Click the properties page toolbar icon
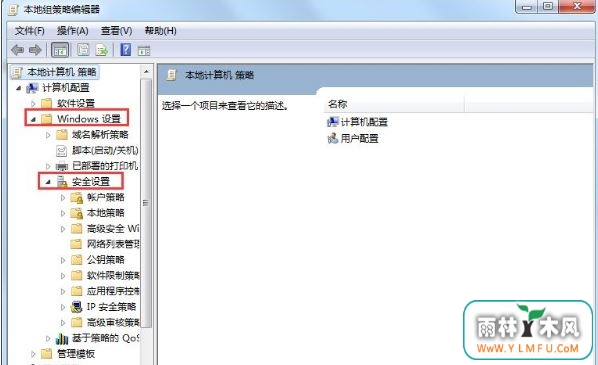 tap(83, 50)
